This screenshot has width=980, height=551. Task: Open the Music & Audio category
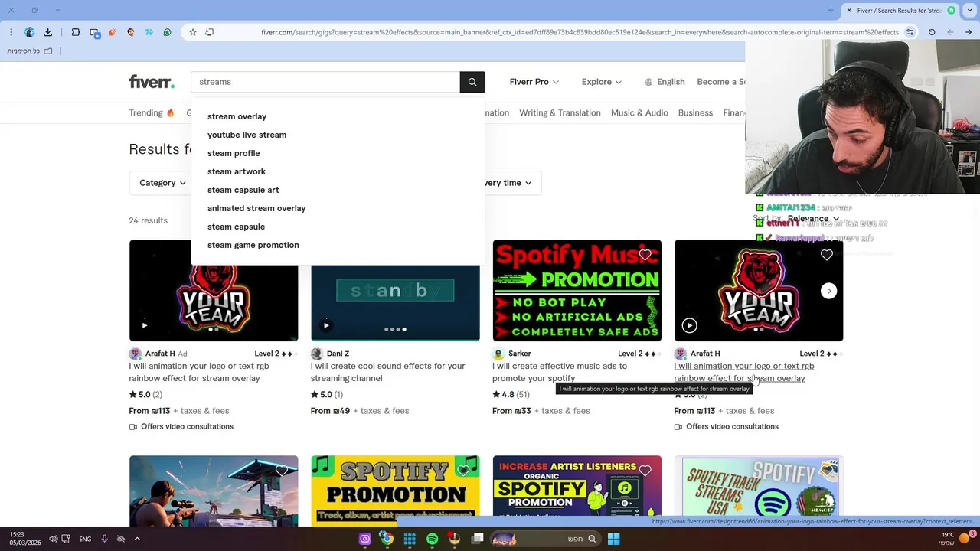[639, 112]
